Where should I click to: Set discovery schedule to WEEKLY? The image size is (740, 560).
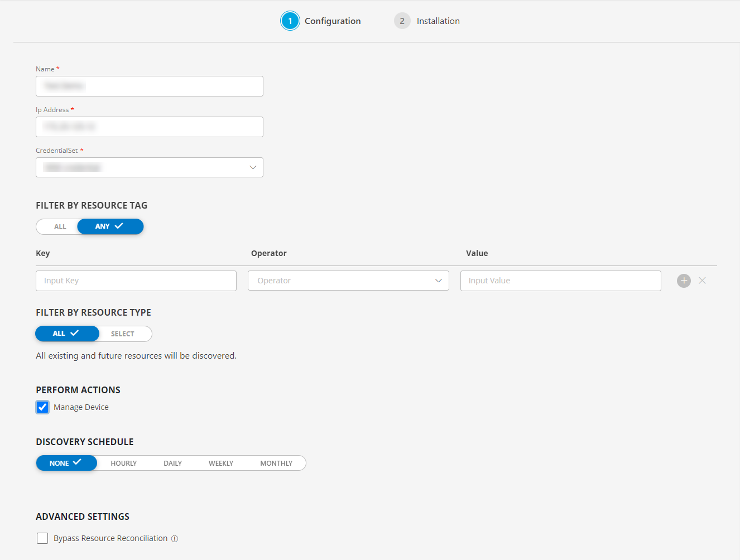coord(221,463)
